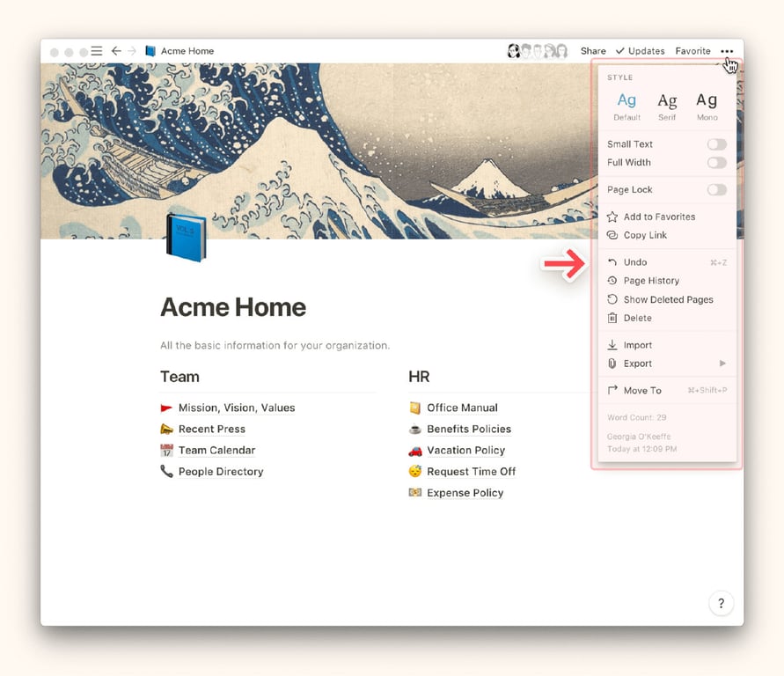
Task: Select Copy Link from the menu
Action: point(645,235)
